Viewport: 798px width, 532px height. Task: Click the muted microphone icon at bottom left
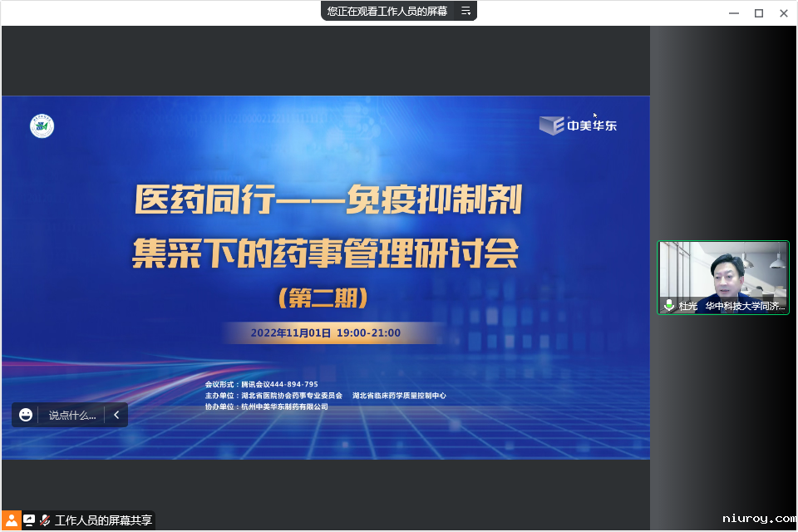pos(45,520)
